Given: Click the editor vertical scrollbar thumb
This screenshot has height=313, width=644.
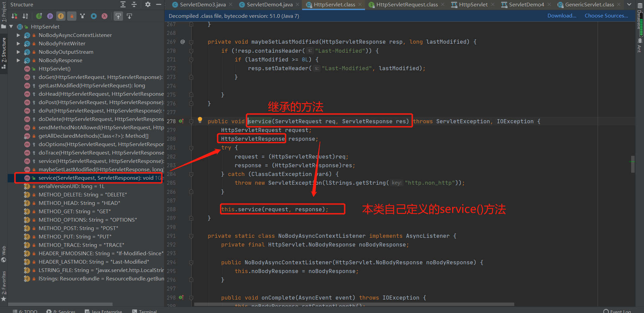Looking at the screenshot, I should click(633, 164).
